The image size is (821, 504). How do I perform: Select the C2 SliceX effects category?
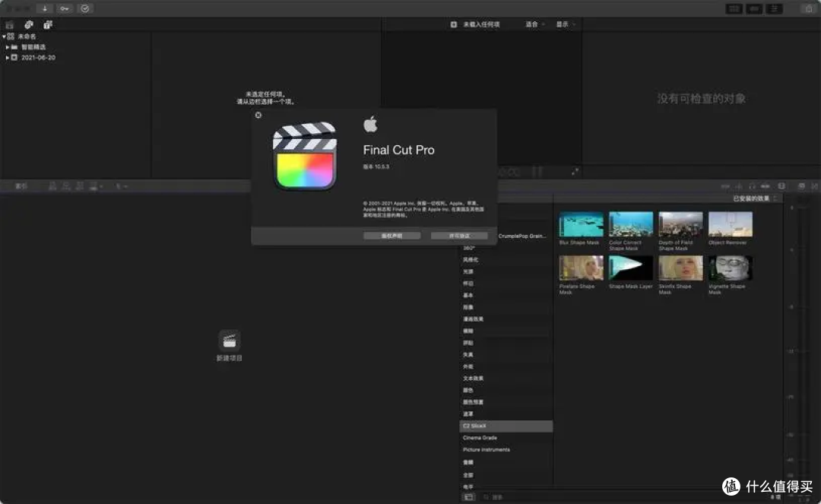pyautogui.click(x=506, y=426)
